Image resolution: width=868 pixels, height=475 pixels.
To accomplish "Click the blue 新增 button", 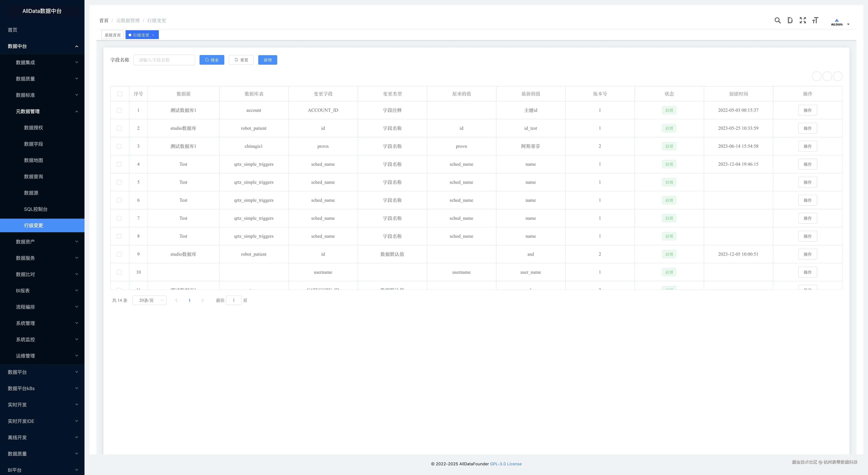I will 268,60.
